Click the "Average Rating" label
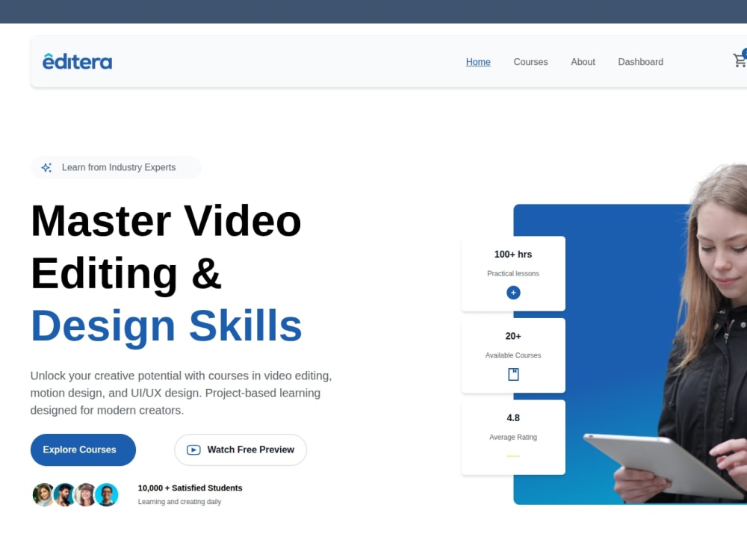Screen dimensions: 747x560 pos(513,437)
